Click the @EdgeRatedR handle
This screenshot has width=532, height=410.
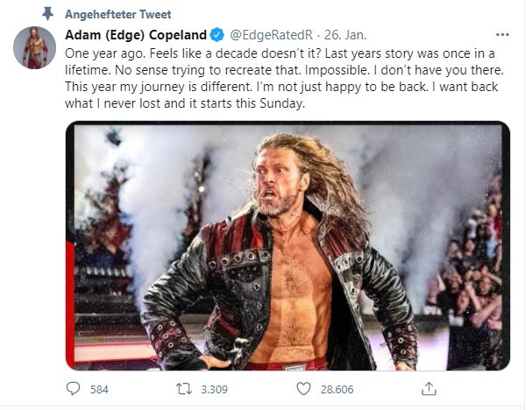click(267, 34)
